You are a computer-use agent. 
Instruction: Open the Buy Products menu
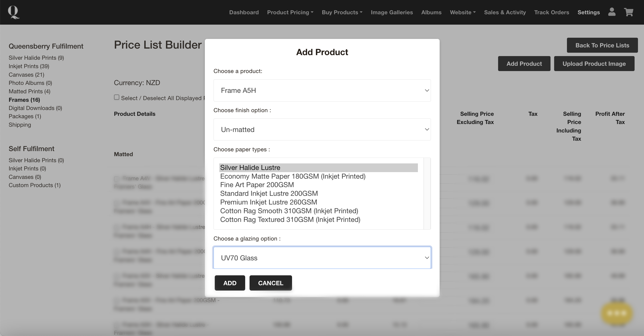tap(342, 12)
